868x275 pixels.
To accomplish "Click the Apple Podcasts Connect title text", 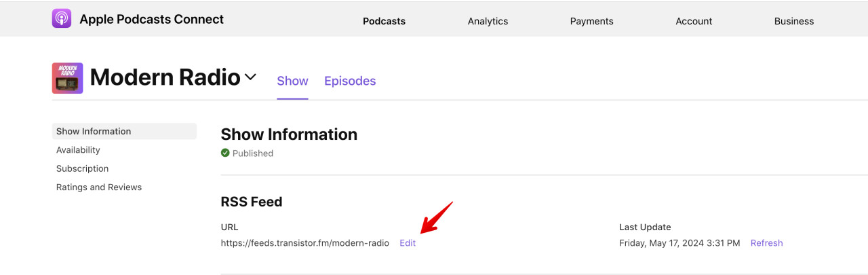I will (151, 19).
